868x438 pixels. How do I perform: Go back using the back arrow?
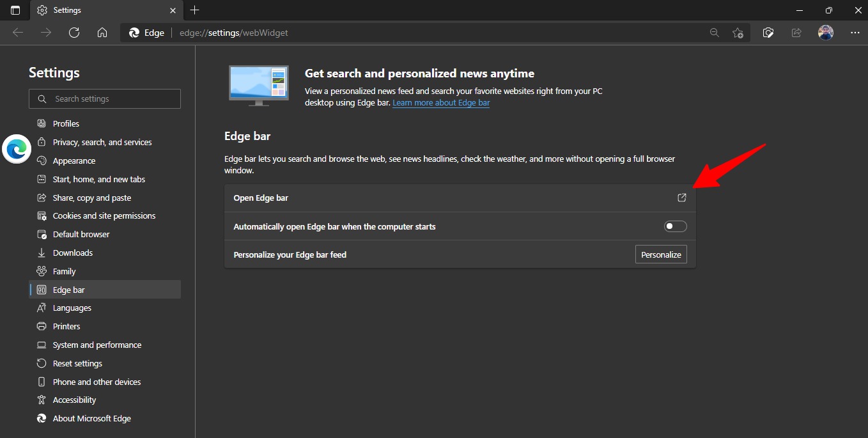click(x=18, y=33)
